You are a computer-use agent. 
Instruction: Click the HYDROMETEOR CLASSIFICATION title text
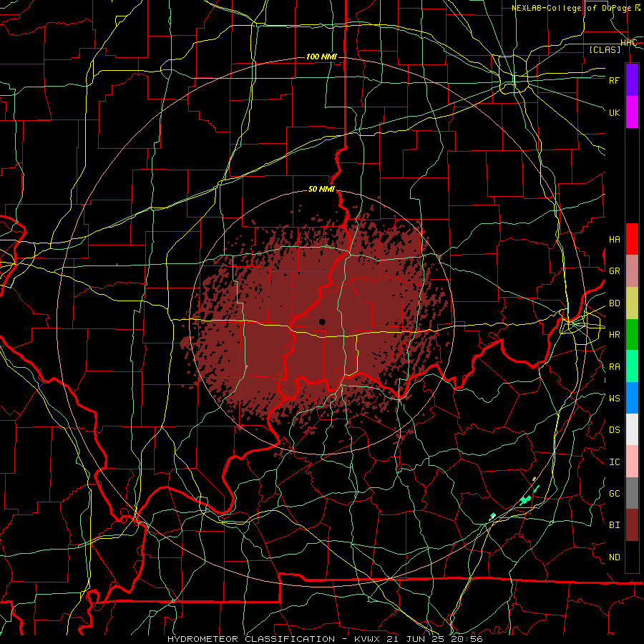point(251,639)
